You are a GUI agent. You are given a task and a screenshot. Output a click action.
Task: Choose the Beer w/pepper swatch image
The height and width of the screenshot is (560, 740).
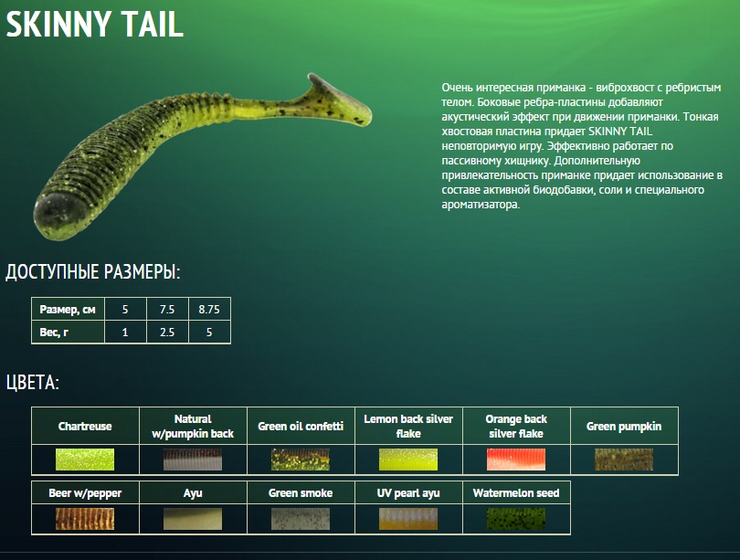click(85, 519)
